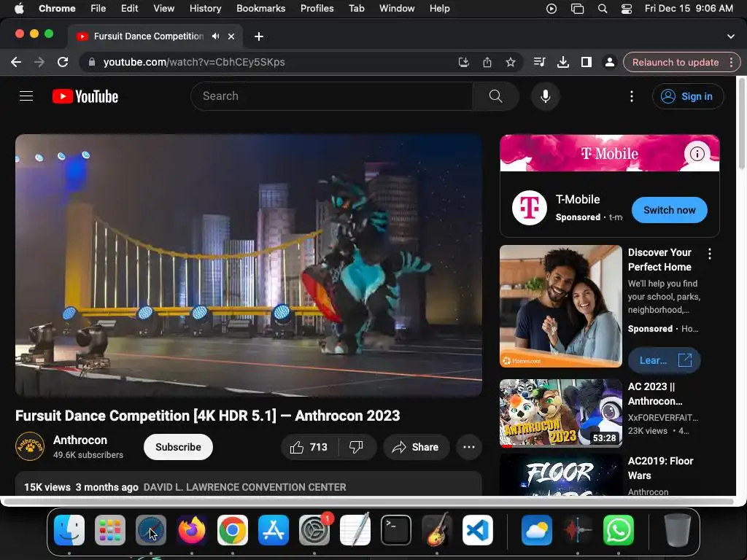This screenshot has height=560, width=747.
Task: Mute the tab via speaker icon
Action: tap(216, 36)
